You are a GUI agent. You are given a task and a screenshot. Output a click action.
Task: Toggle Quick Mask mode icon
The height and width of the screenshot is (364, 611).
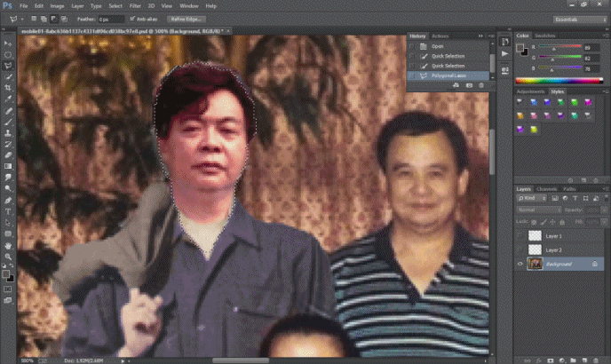pyautogui.click(x=8, y=289)
